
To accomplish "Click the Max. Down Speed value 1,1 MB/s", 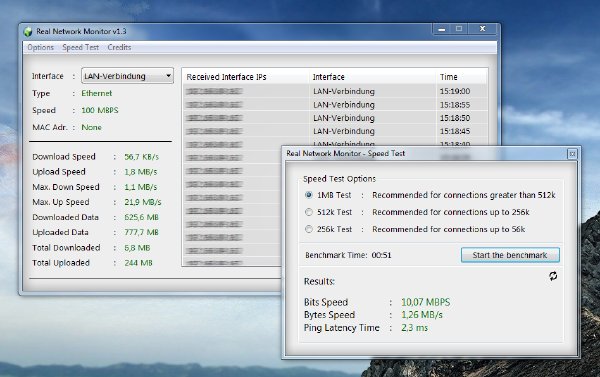I will pyautogui.click(x=140, y=187).
